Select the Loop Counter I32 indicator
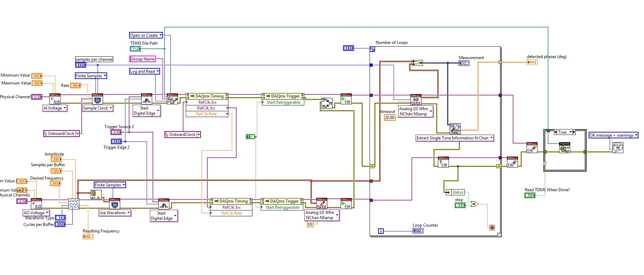The width and height of the screenshot is (644, 275). pyautogui.click(x=418, y=231)
